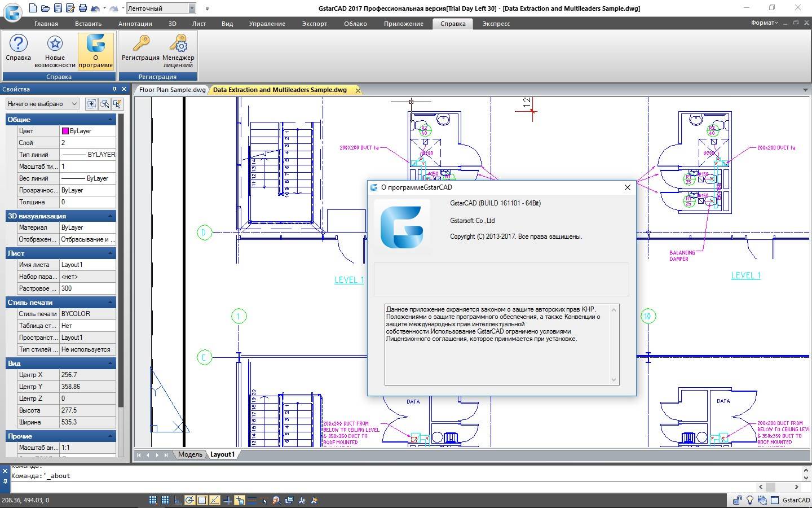Click the quick view drawings status icon
Viewport: 812px width, 508px height.
coord(290,500)
